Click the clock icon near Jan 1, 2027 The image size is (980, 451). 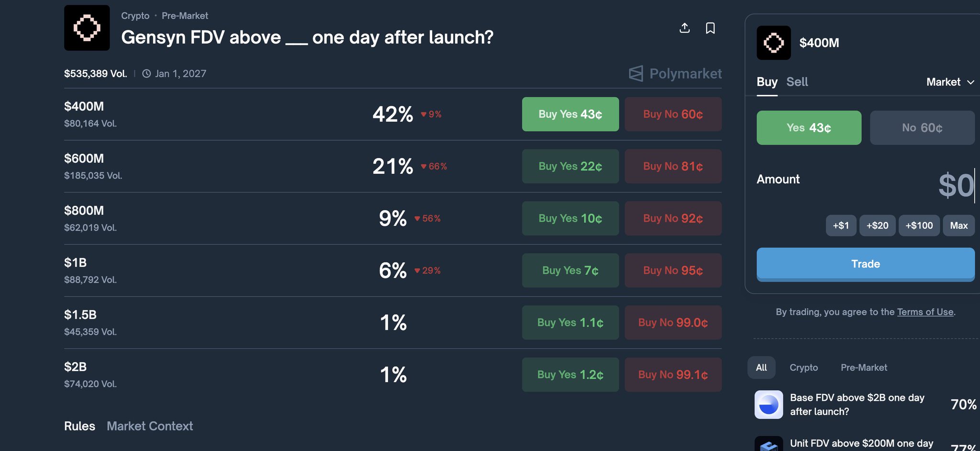(147, 74)
